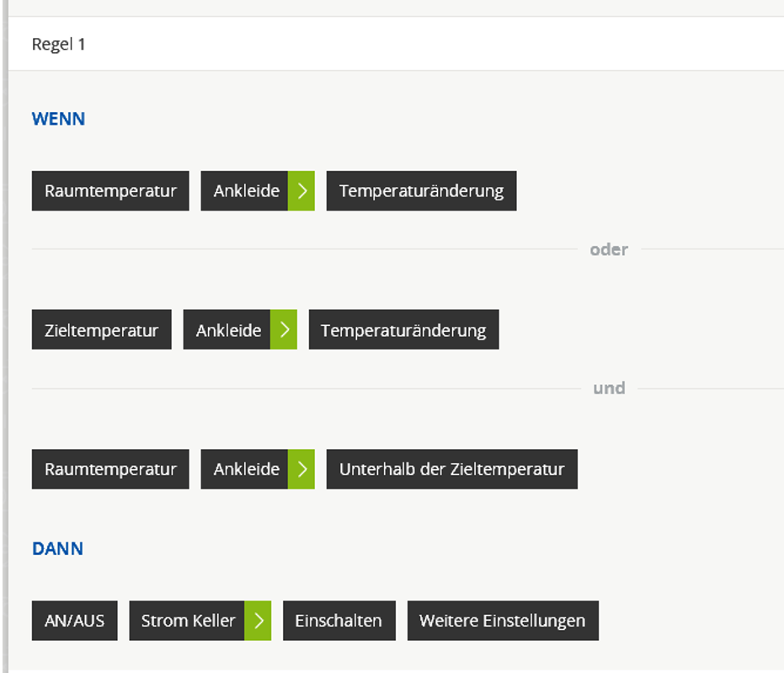Click the Regel 1 header bar
Screen dimensions: 784x673
pos(396,44)
